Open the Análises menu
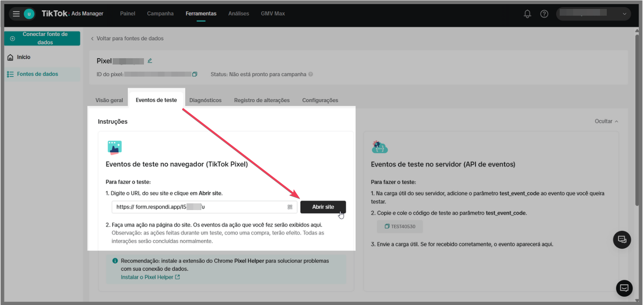Image resolution: width=644 pixels, height=305 pixels. 239,13
